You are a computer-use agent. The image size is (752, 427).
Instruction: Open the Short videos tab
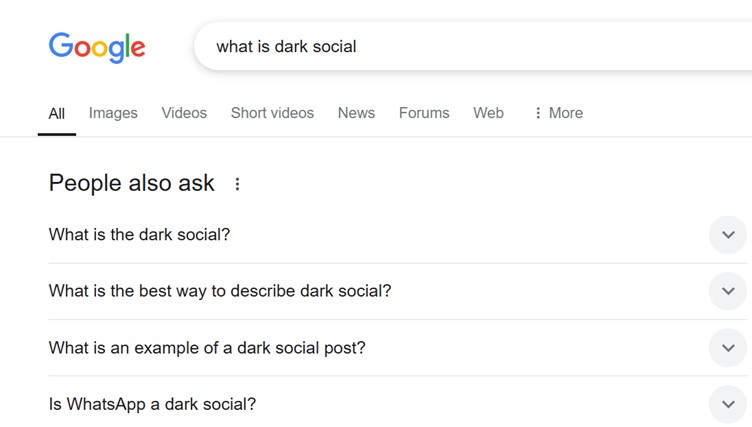[272, 113]
